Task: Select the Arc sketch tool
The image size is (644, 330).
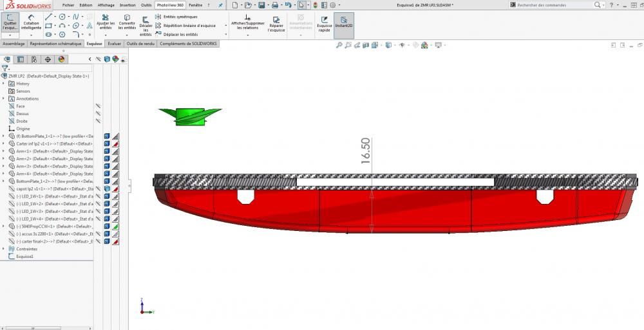Action: pos(62,26)
